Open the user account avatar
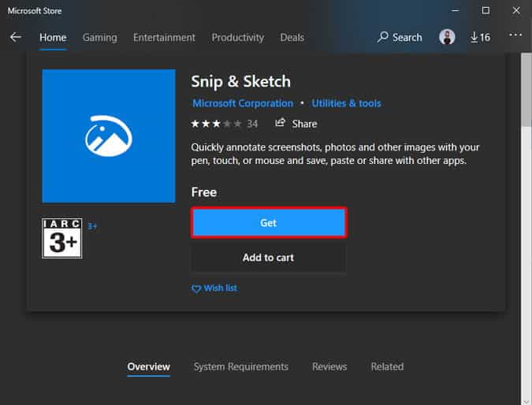This screenshot has height=405, width=532. (x=447, y=37)
